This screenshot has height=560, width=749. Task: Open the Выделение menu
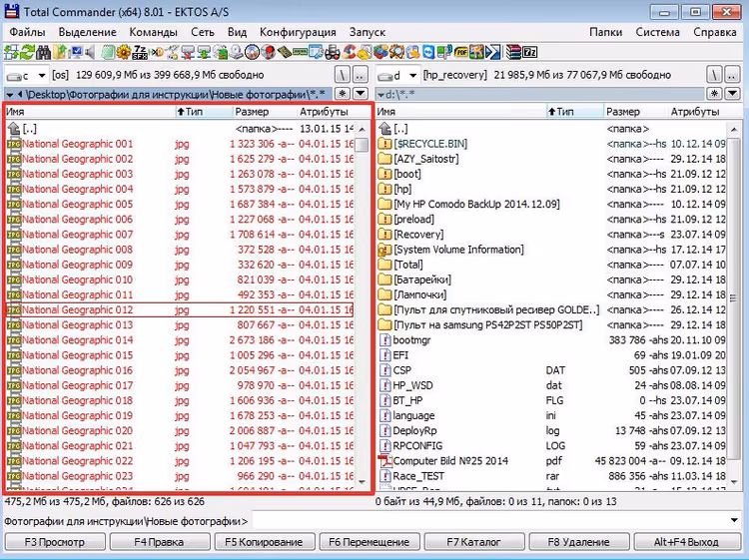(88, 33)
